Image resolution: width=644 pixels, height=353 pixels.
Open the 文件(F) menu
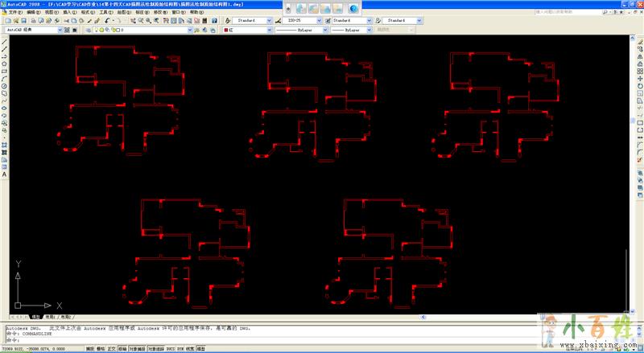[x=14, y=13]
